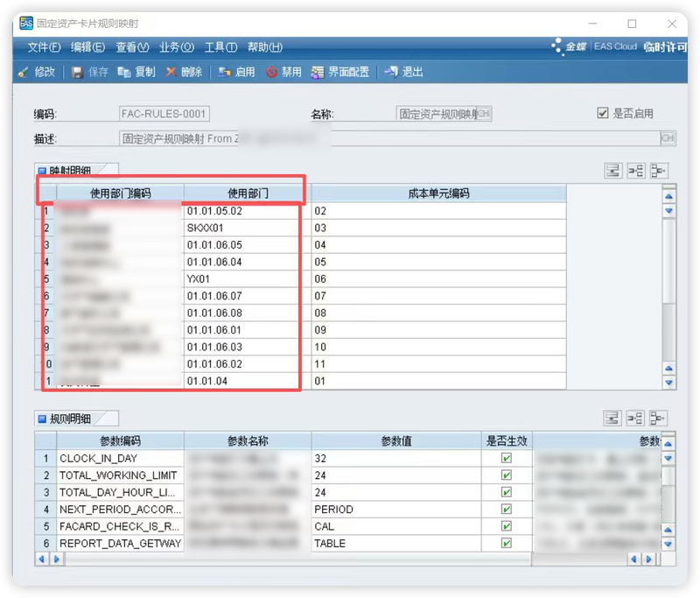Click scroll-right arrow at 规则明细 bottom-left

coord(56,559)
